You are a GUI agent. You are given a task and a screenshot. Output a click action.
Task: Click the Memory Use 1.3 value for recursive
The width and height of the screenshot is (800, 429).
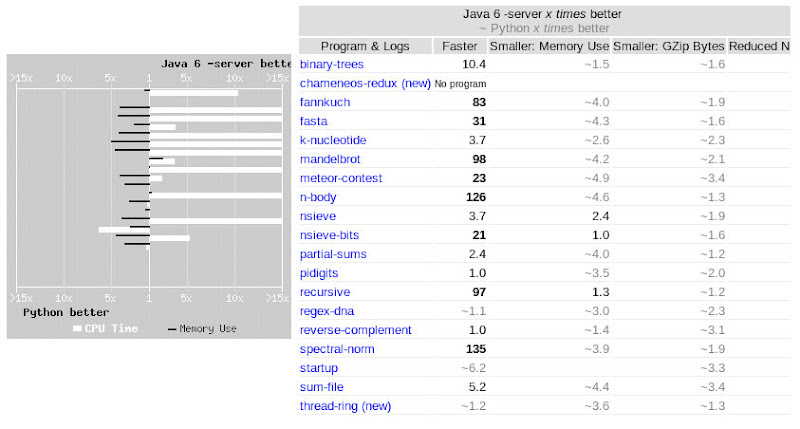(601, 292)
